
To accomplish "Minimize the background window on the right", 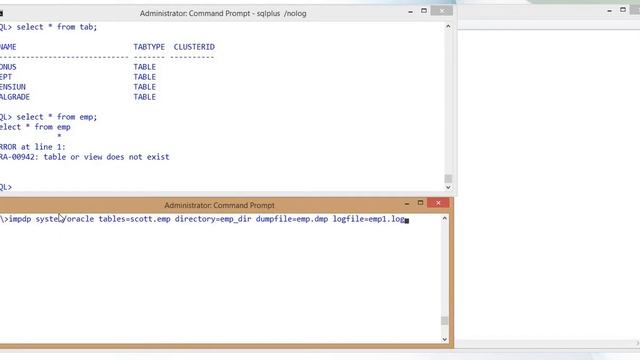I will (609, 11).
